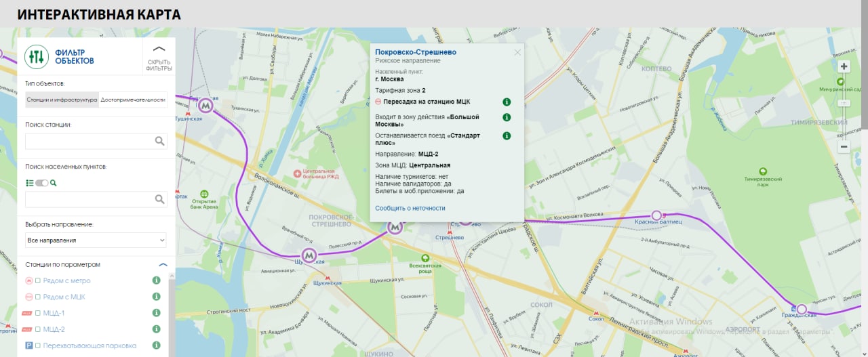Click the list icon under Поиск населенных пунктов
Screen dimensions: 868x357
[x=30, y=183]
